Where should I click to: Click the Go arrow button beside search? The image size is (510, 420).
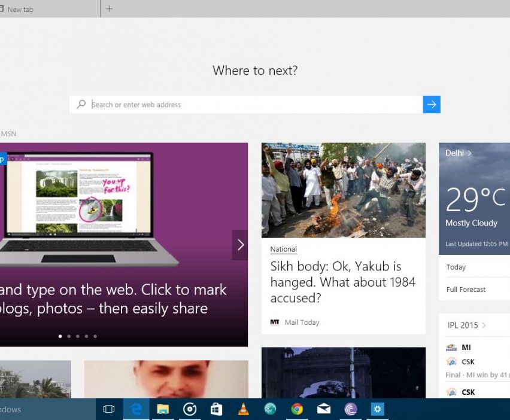(431, 104)
